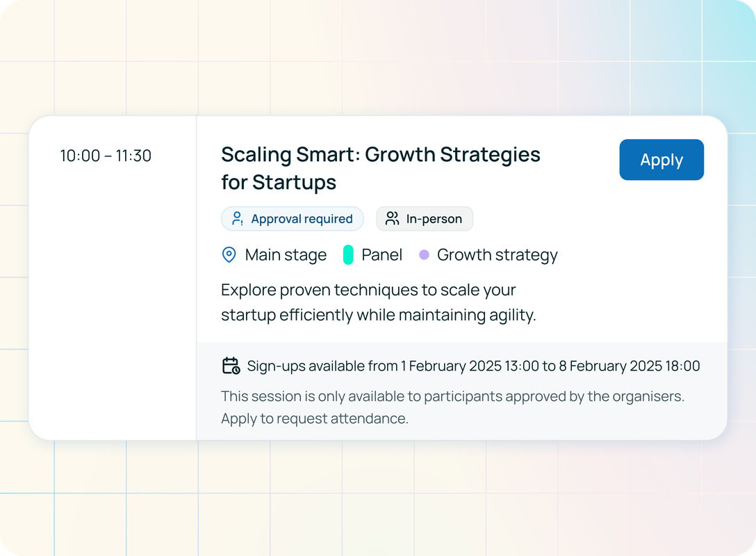Click the calendar clock sign-ups icon
Viewport: 756px width, 556px height.
[x=231, y=366]
